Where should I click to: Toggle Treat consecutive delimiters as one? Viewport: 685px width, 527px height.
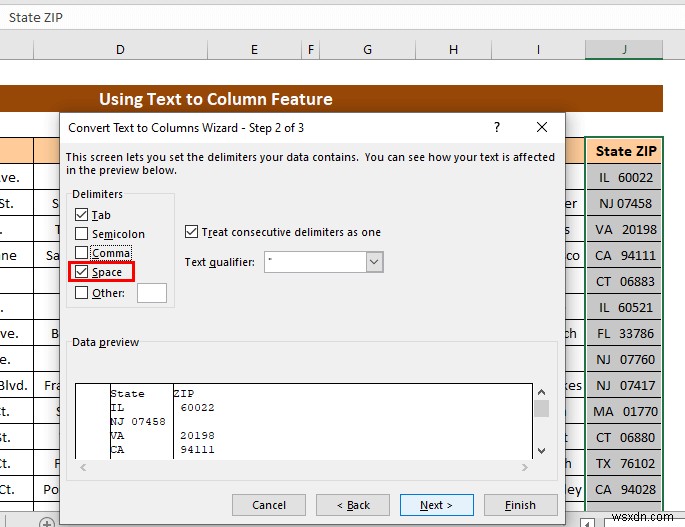(191, 232)
